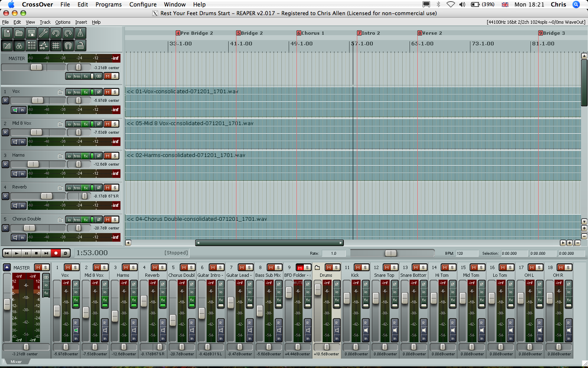This screenshot has width=588, height=368.
Task: Solo the Chorus Double track
Action: [x=115, y=220]
